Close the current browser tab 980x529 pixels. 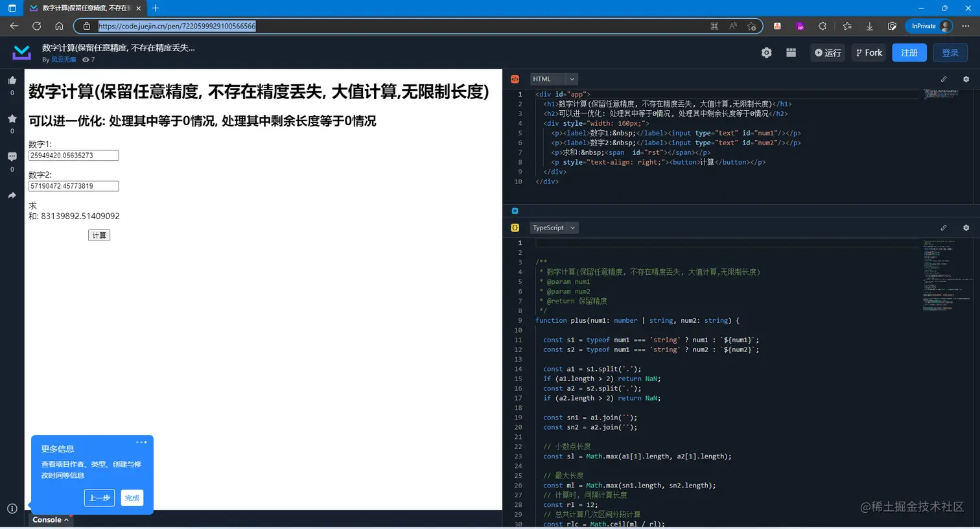[x=138, y=8]
